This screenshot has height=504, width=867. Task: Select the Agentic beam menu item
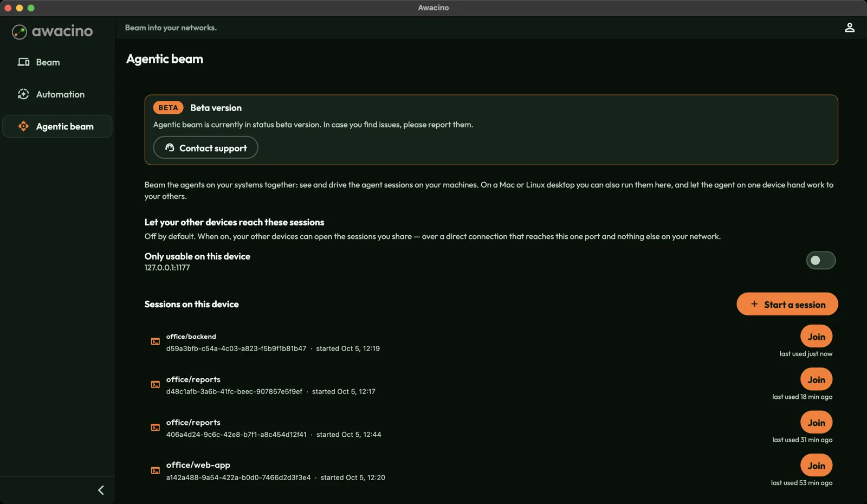tap(57, 126)
